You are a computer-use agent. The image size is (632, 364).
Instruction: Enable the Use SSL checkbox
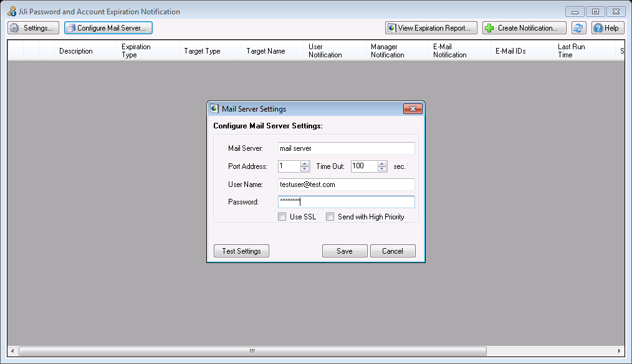pos(282,217)
